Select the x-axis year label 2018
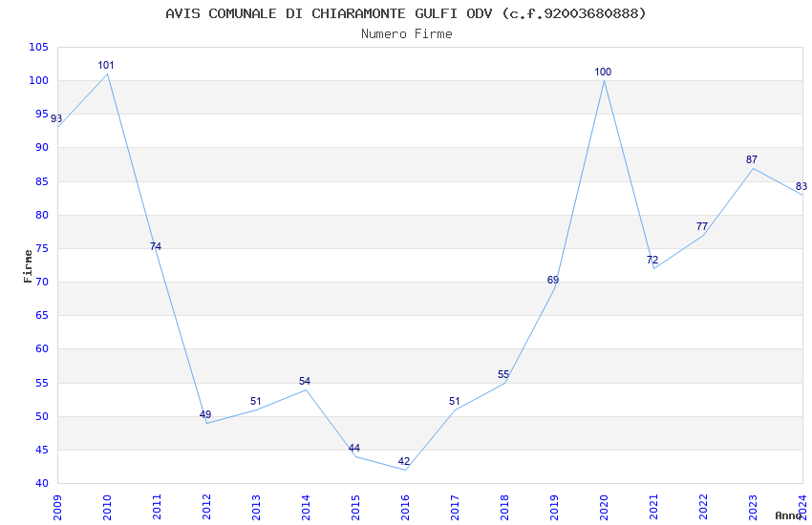Screen dimensions: 812x525 (x=504, y=507)
